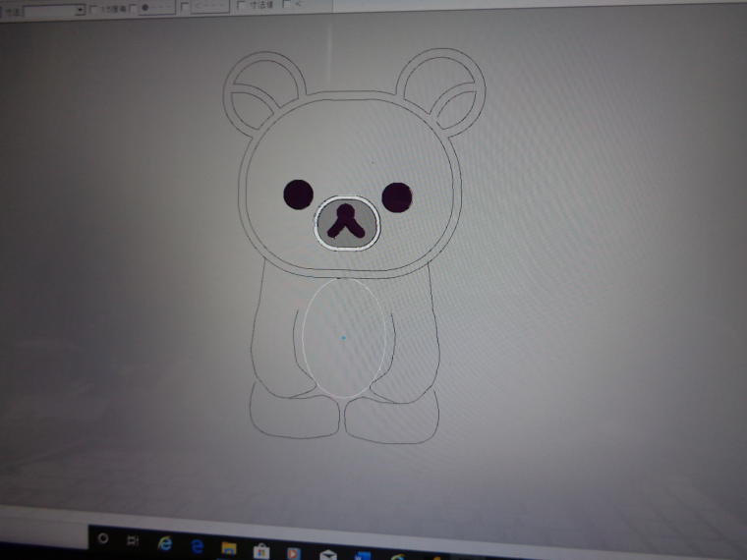The image size is (747, 560).
Task: Toggle the 寸法値 checkbox in the toolbar
Action: coord(242,5)
